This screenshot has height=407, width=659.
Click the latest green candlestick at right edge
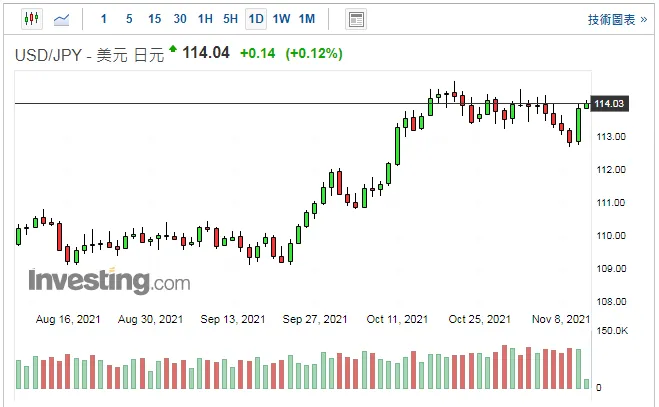pyautogui.click(x=586, y=106)
